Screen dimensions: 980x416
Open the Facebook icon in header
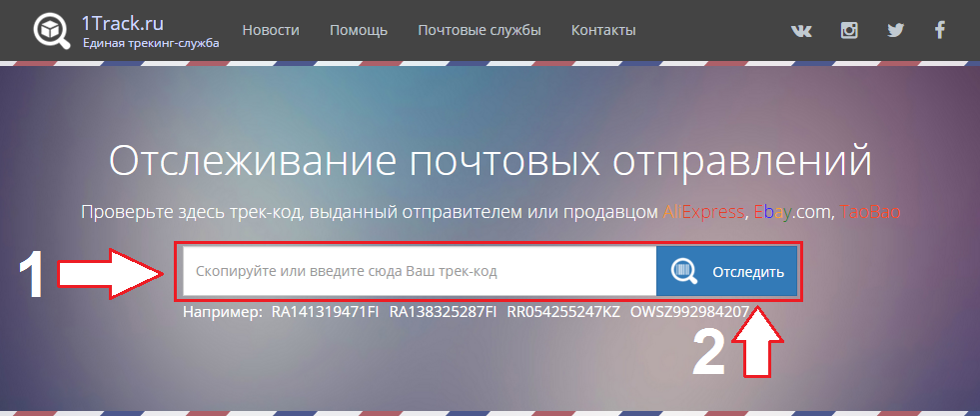[x=939, y=30]
